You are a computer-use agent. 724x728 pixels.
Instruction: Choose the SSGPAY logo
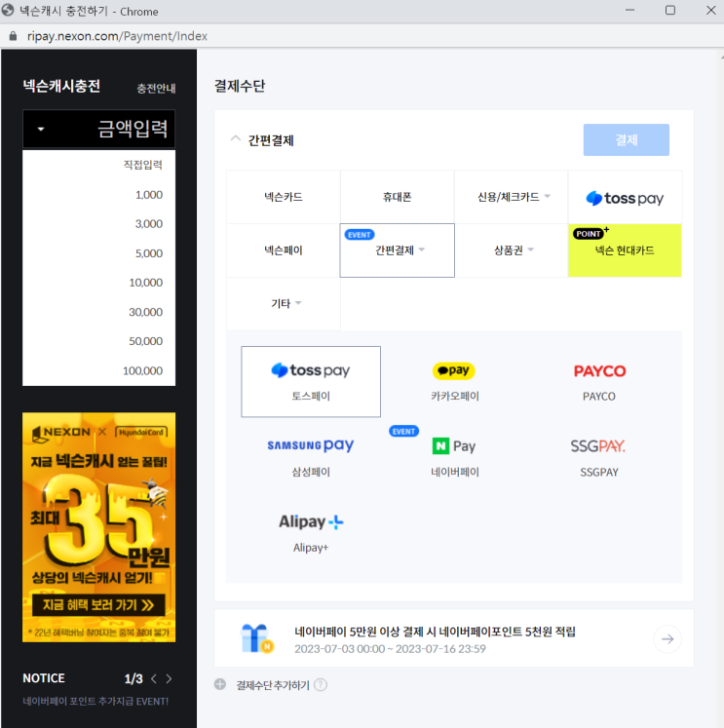pyautogui.click(x=597, y=446)
